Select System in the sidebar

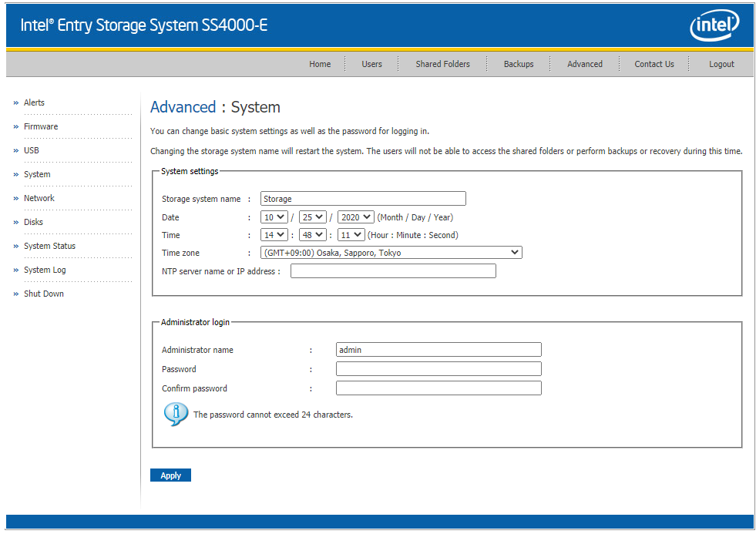(37, 174)
